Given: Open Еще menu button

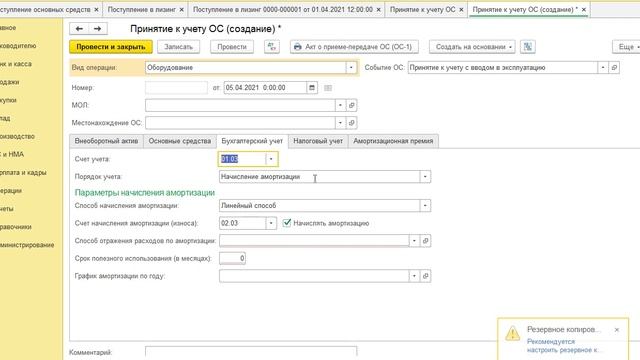Looking at the screenshot, I should point(627,47).
